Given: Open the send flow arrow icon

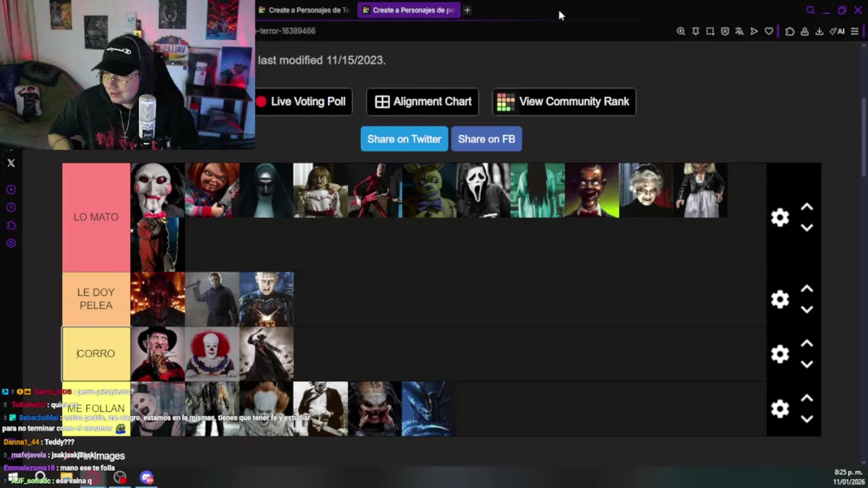Looking at the screenshot, I should tap(754, 31).
